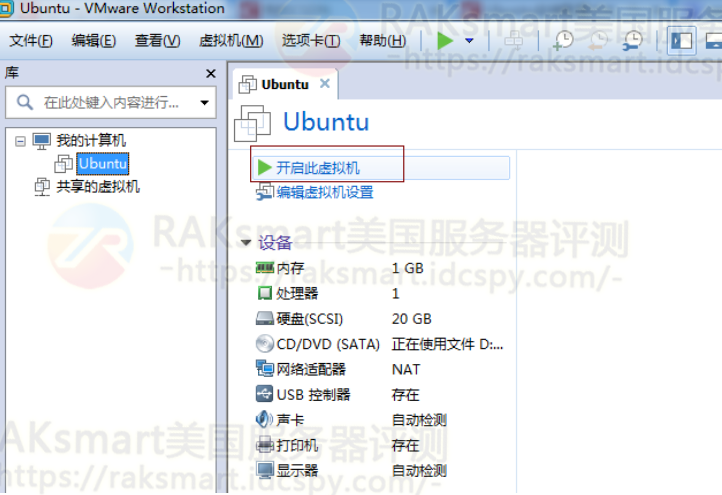Close the library panel with X
The height and width of the screenshot is (495, 722).
211,74
